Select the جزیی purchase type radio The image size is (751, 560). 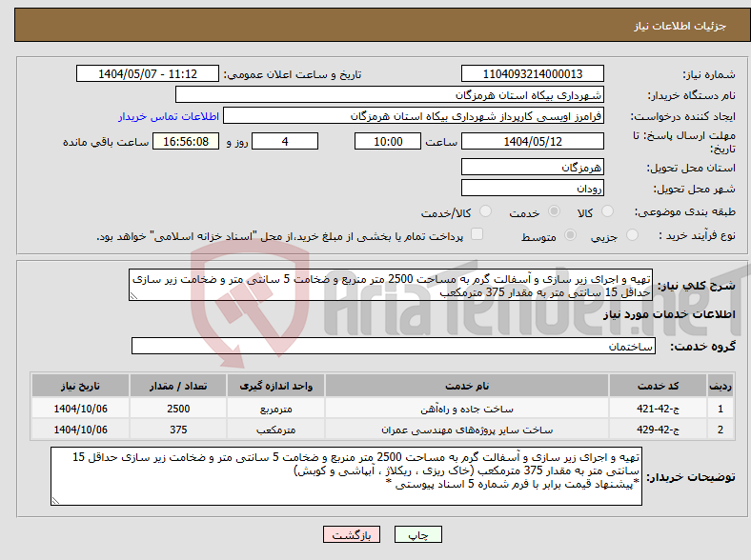coord(632,234)
